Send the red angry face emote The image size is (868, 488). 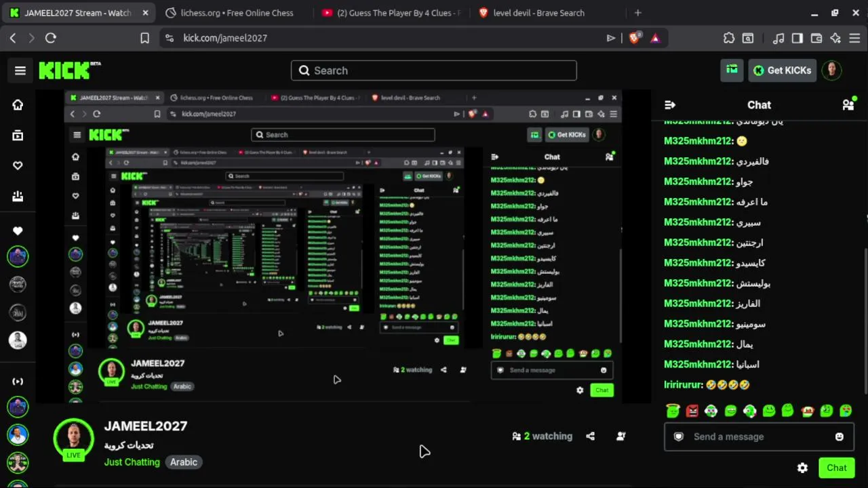pos(692,411)
